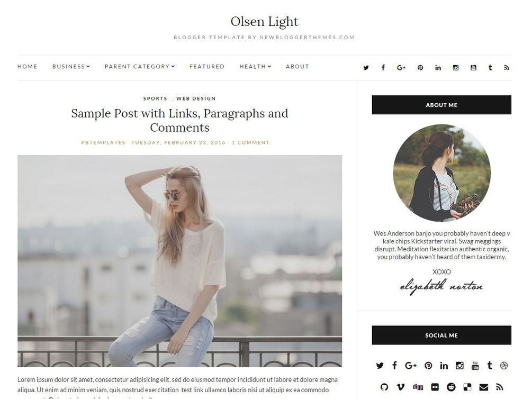This screenshot has height=399, width=532.
Task: Click the Instagram icon in the top navigation
Action: coord(456,68)
